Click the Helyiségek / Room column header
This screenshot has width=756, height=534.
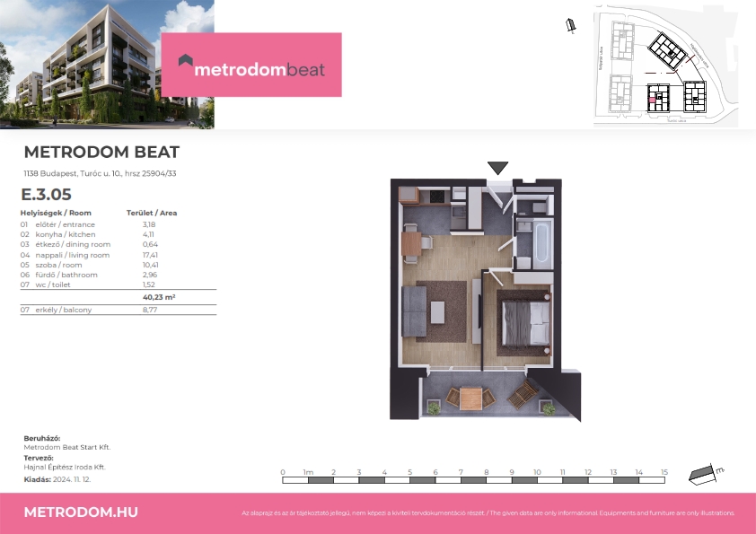coord(56,213)
